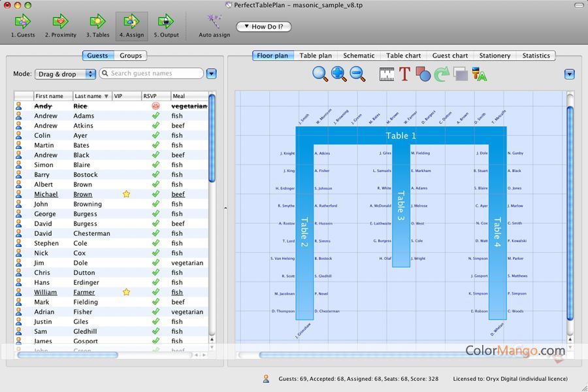The image size is (588, 392).
Task: Expand the How Do I? menu
Action: 263,27
